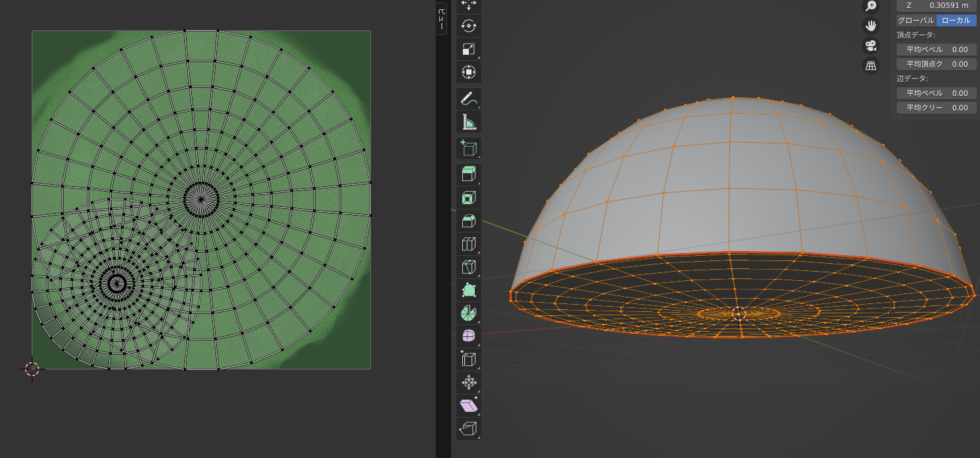Click the zoom magnifier viewport icon
The image size is (980, 458).
871,6
